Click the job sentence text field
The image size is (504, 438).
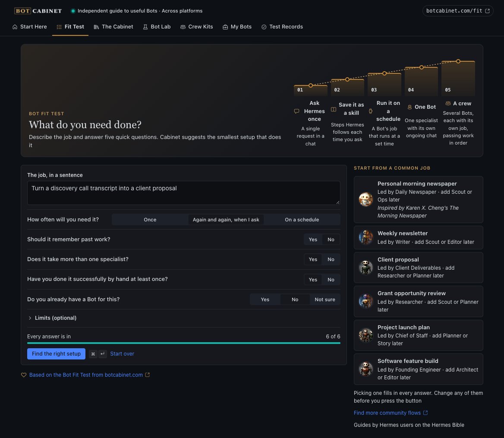184,193
